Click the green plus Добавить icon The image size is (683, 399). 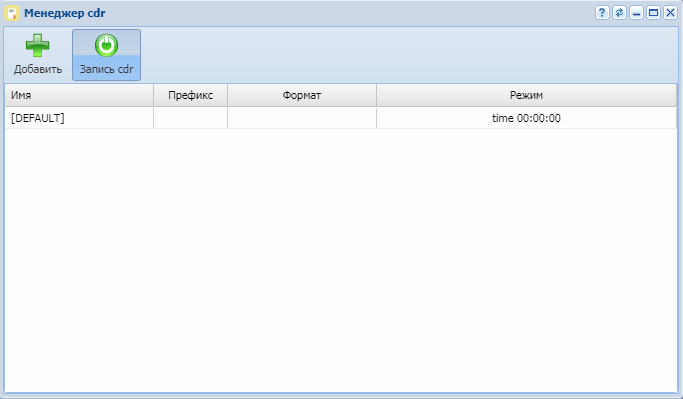coord(37,45)
